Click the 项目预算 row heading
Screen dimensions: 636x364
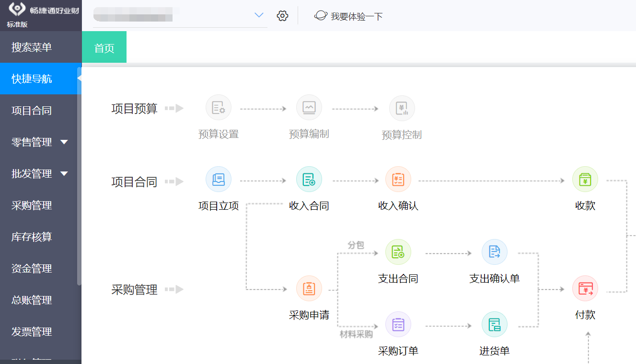[x=134, y=109]
